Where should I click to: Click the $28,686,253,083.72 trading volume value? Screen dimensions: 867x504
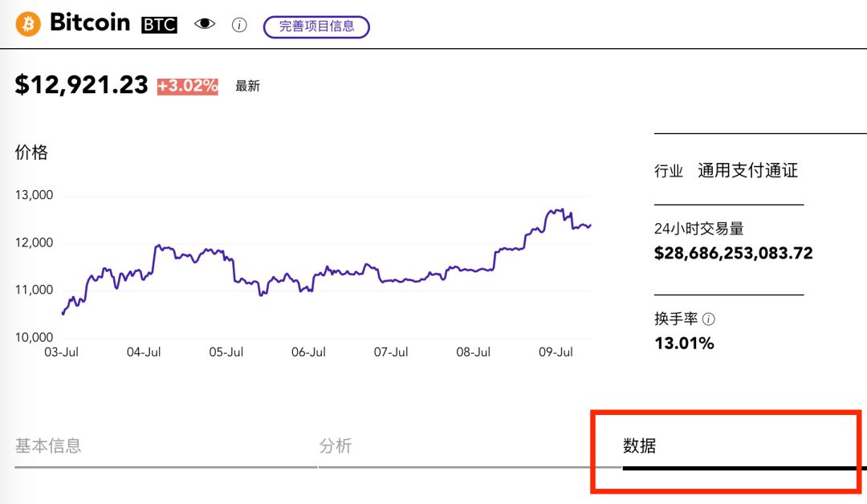pos(734,253)
